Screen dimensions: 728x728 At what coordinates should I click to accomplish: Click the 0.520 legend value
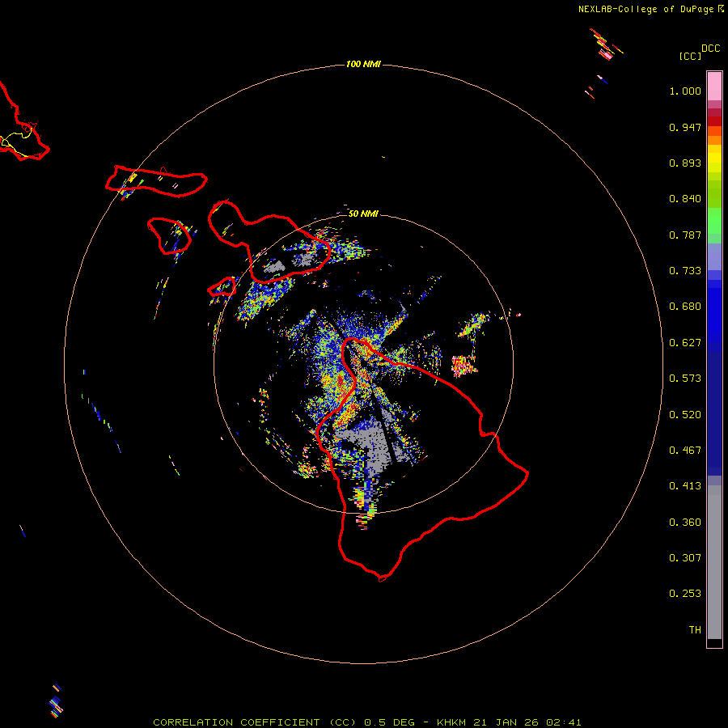click(x=685, y=415)
